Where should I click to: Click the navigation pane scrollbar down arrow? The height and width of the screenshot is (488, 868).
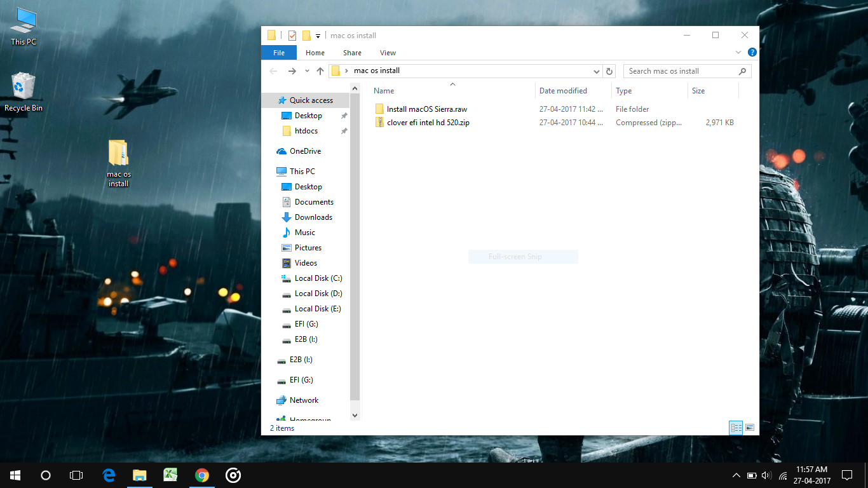[x=355, y=415]
